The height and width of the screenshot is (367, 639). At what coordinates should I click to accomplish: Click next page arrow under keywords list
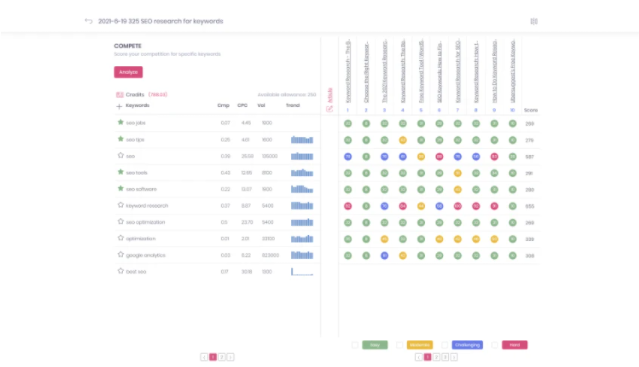(x=231, y=357)
